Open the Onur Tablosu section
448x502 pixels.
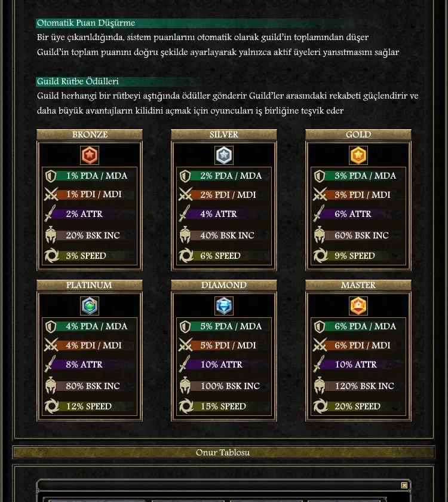223,452
